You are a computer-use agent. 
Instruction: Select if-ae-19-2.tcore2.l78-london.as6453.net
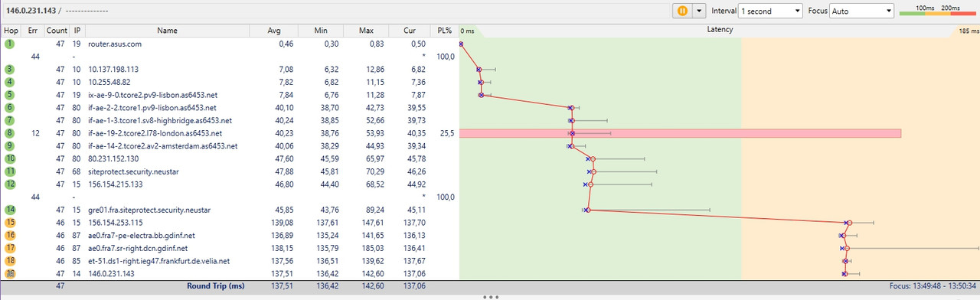[155, 133]
